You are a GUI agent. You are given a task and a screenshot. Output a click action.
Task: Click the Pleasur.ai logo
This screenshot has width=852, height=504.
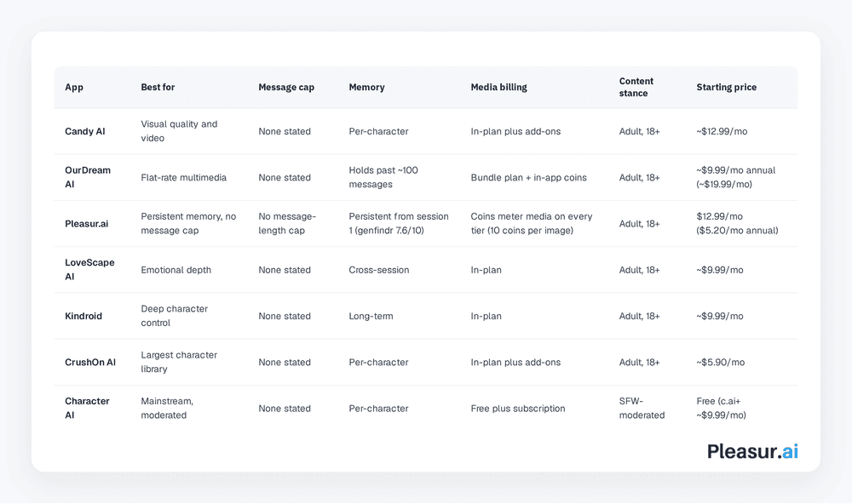click(x=752, y=451)
